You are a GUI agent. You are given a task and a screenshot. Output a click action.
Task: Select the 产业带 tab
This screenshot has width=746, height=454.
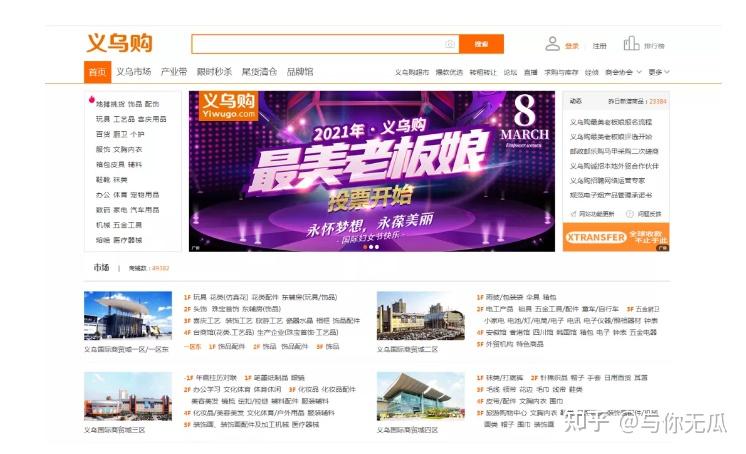(x=174, y=72)
